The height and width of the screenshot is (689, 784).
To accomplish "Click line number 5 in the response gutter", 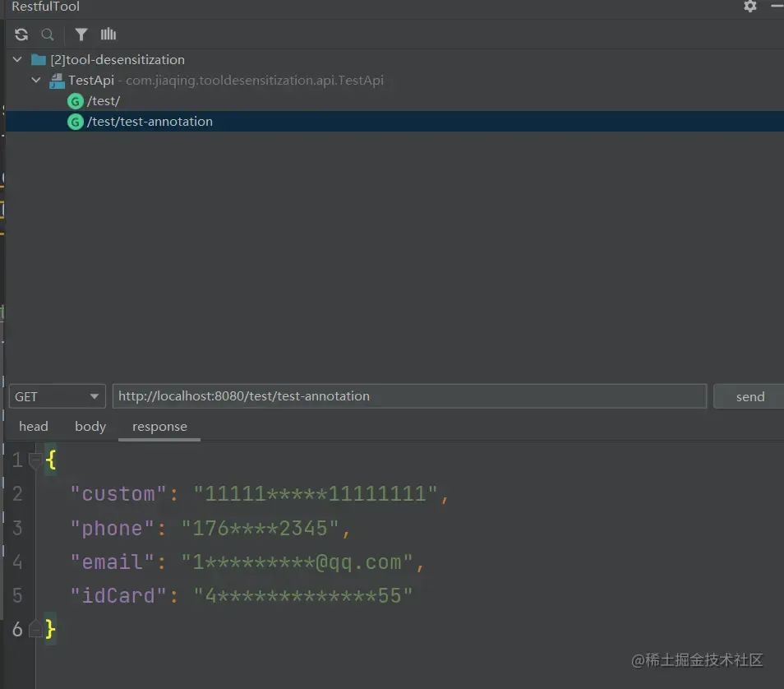I will (x=17, y=596).
